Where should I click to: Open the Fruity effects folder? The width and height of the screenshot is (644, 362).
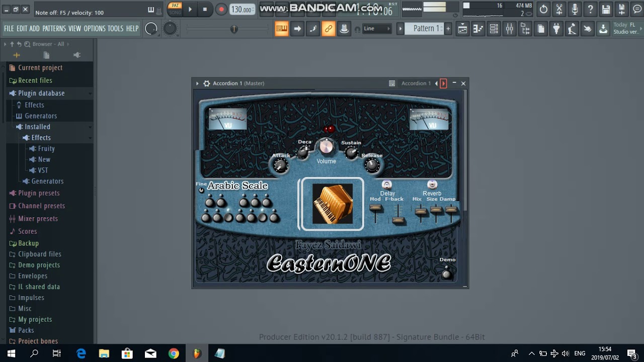pyautogui.click(x=46, y=149)
